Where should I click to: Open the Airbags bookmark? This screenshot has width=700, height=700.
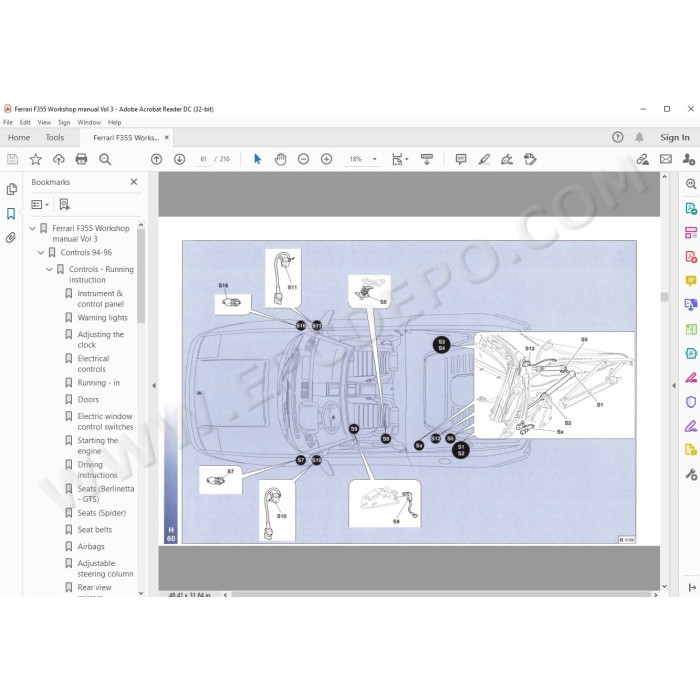(x=91, y=546)
